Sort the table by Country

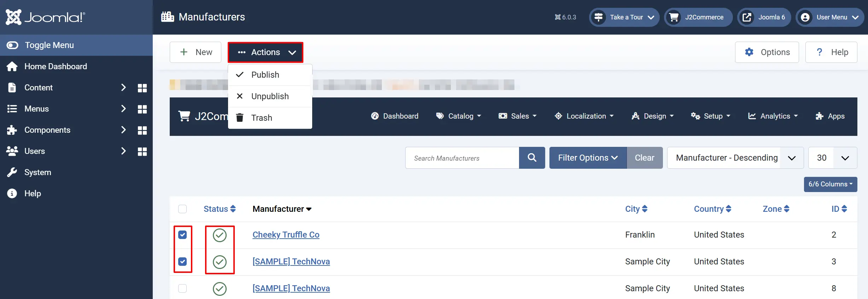(712, 209)
